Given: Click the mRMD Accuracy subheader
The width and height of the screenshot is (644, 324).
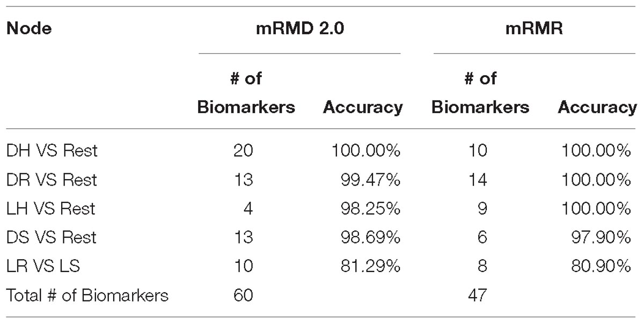Looking at the screenshot, I should (363, 107).
